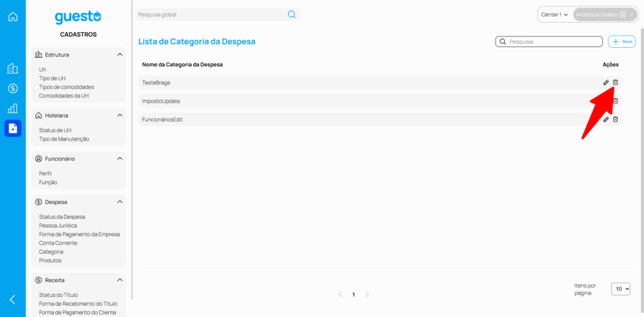
Task: Edit the TesteBraga category with pencil
Action: coord(606,82)
